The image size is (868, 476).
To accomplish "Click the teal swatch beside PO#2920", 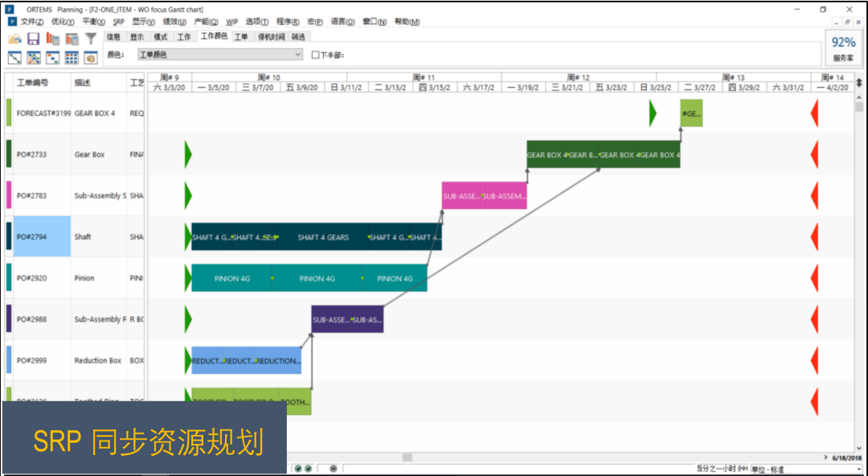I will click(x=8, y=277).
